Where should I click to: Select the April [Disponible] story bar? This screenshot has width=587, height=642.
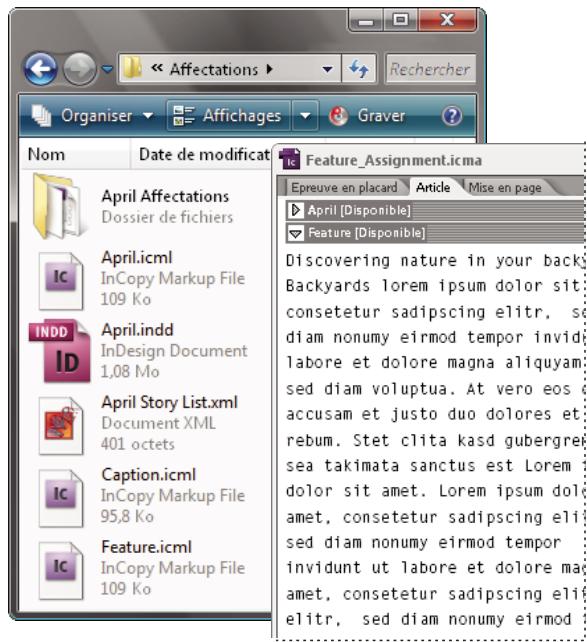click(435, 210)
